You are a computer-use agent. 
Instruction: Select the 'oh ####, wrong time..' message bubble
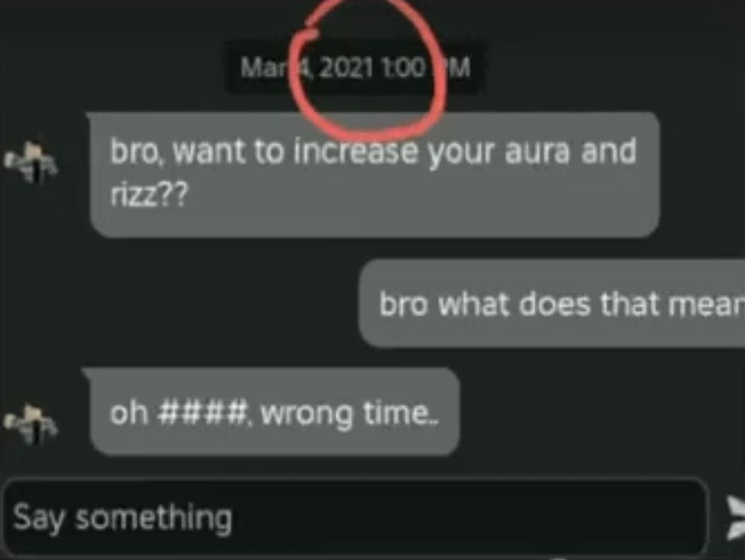275,412
